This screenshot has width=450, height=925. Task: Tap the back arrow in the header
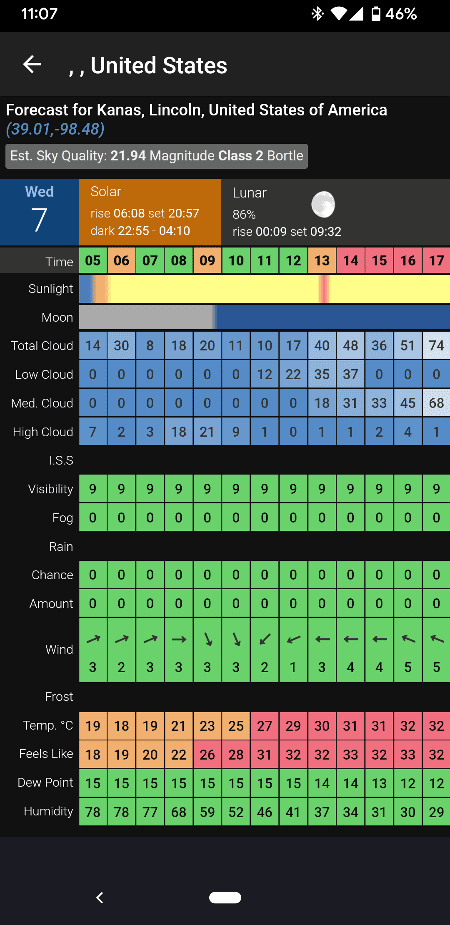[32, 64]
